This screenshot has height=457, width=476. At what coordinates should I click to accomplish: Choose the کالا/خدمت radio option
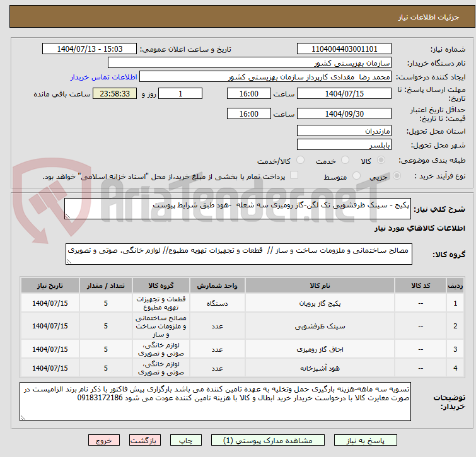coord(300,161)
